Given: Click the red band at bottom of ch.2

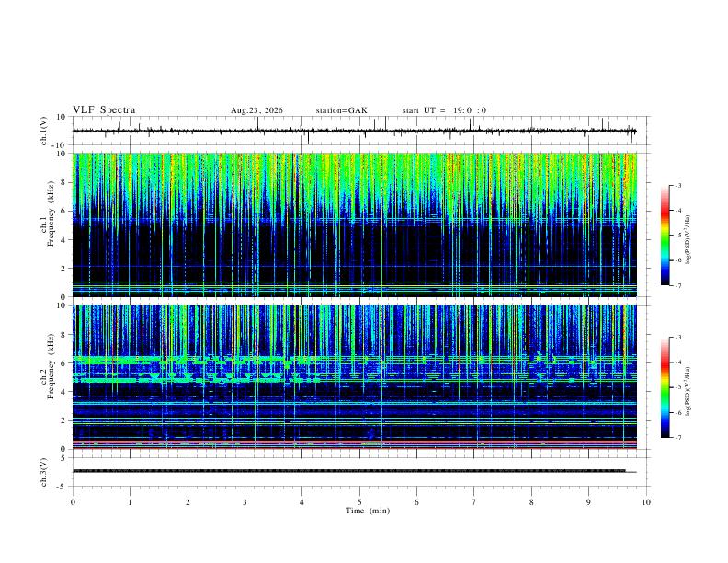Looking at the screenshot, I should 354,448.
